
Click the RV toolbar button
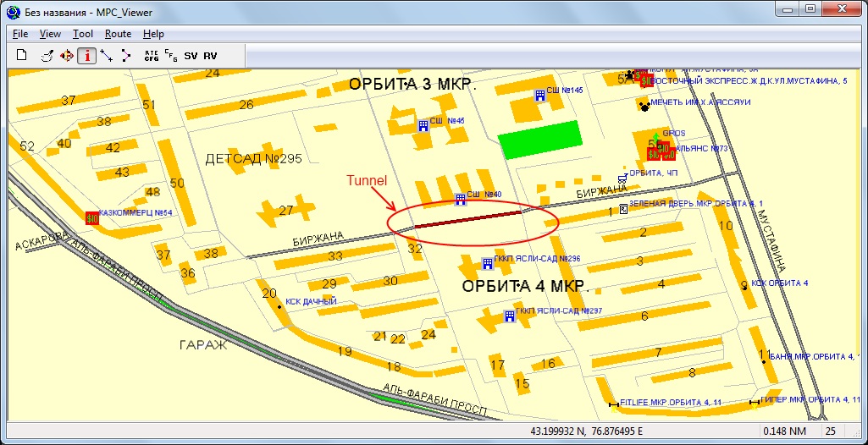[210, 56]
